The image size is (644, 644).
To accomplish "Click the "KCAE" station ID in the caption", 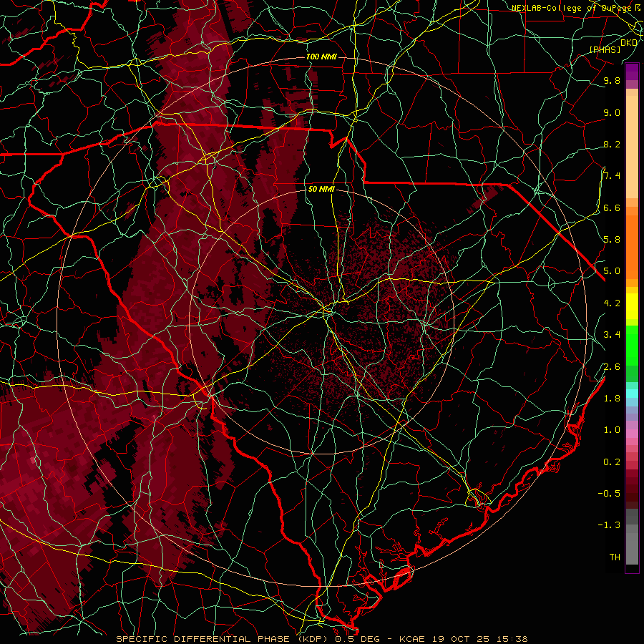I will (413, 639).
